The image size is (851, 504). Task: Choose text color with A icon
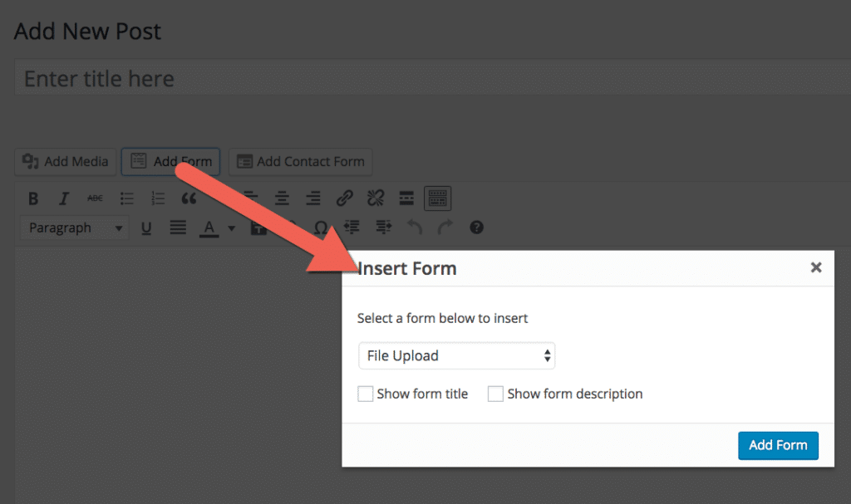tap(209, 228)
